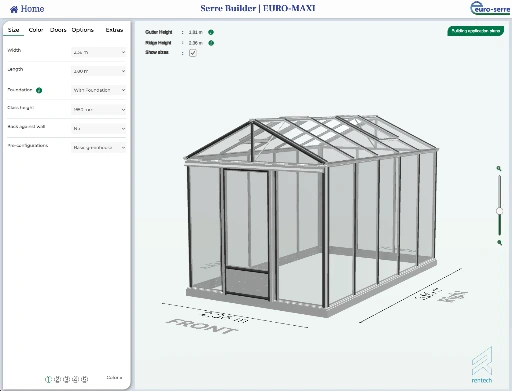
Task: Open the Pre-configurations dropdown
Action: (99, 147)
